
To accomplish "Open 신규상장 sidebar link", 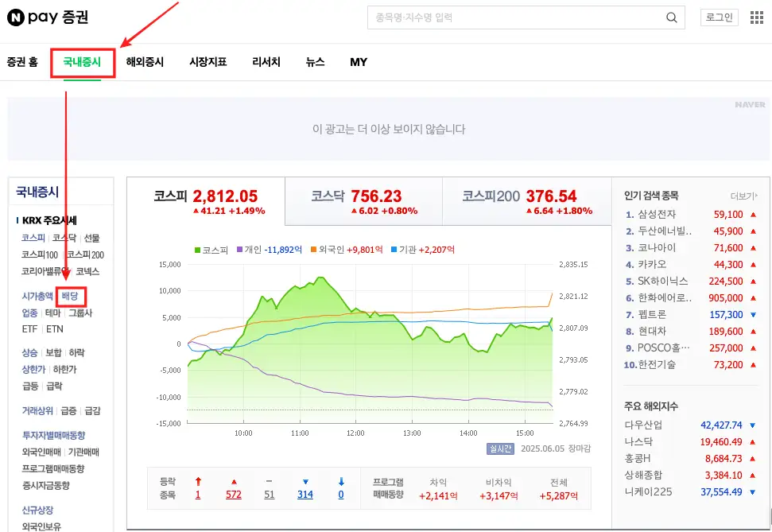I will click(37, 511).
